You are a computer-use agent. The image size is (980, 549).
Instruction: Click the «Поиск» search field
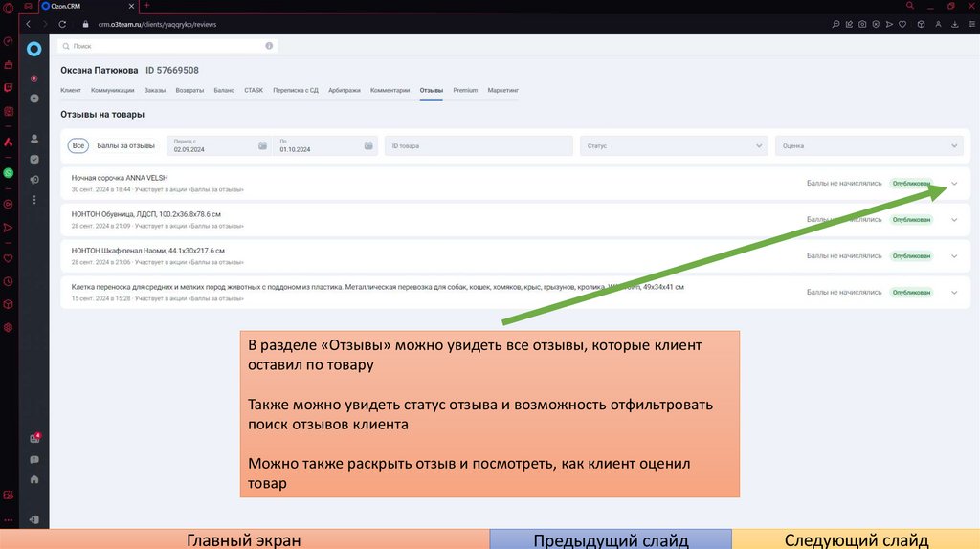167,46
